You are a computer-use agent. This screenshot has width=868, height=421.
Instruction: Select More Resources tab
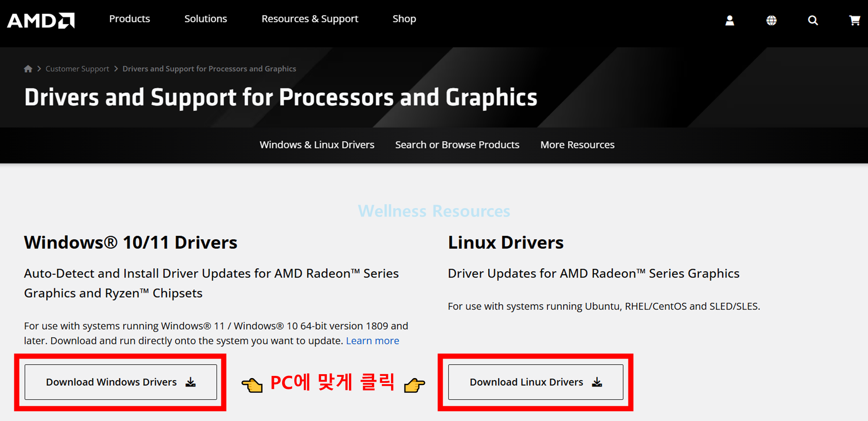pos(577,145)
